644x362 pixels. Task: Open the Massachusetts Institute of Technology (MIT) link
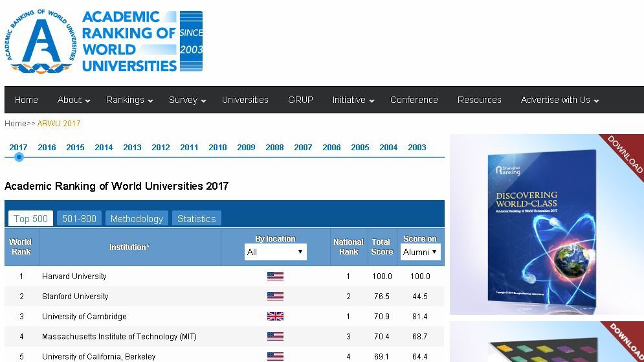(x=119, y=337)
